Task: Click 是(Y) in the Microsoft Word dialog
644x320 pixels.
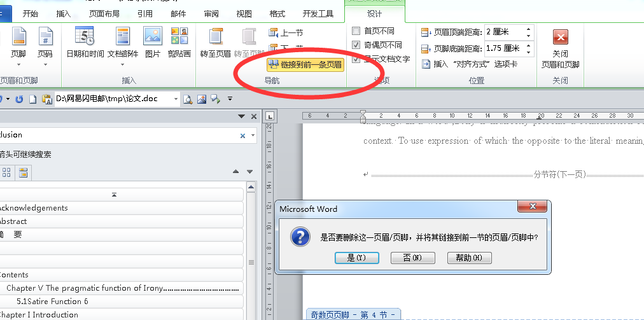Action: (x=356, y=258)
